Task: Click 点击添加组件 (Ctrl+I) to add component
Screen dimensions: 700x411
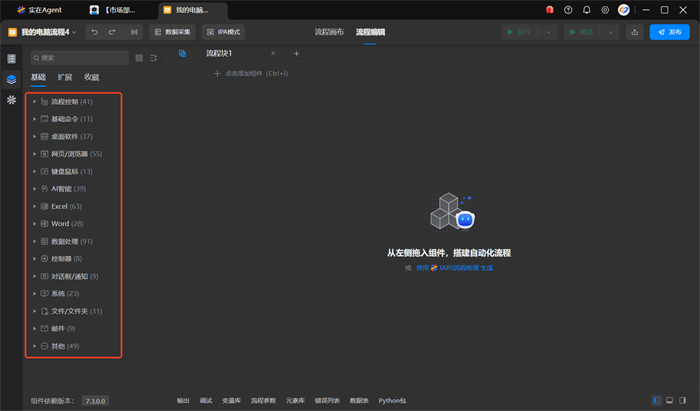Action: click(x=251, y=74)
